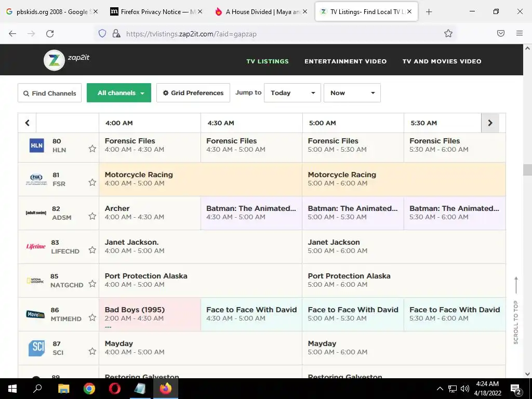Click the HLN channel logo
Image resolution: width=532 pixels, height=399 pixels.
[x=37, y=145]
